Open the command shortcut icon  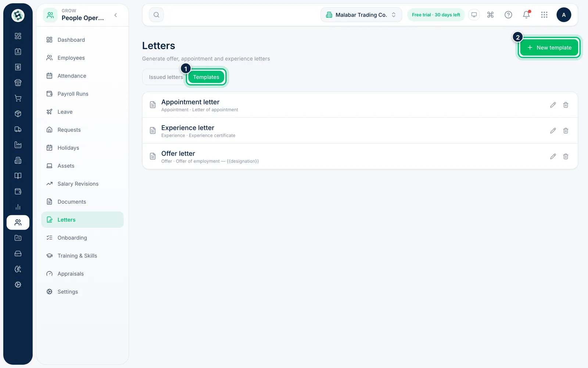[490, 15]
